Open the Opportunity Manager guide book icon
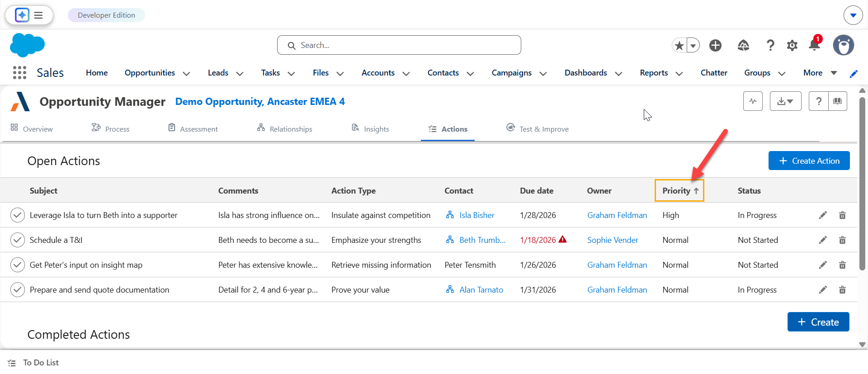868x374 pixels. pyautogui.click(x=838, y=101)
